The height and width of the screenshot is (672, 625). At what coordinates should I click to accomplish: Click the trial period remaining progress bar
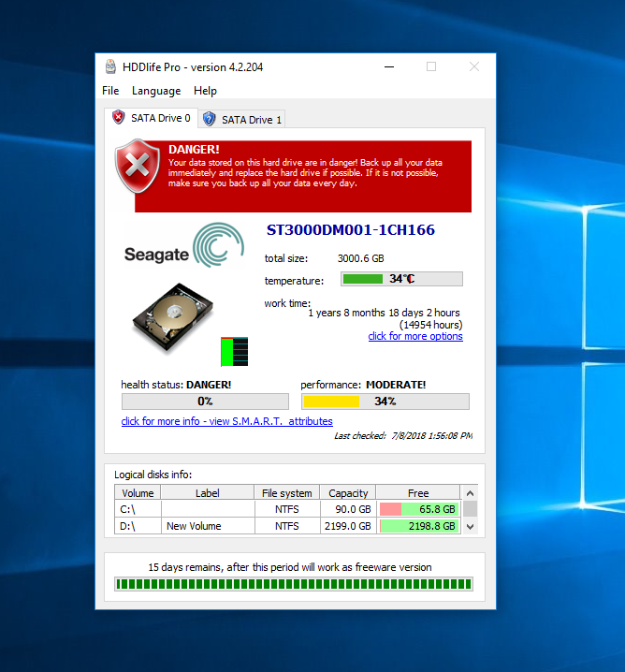coord(294,584)
